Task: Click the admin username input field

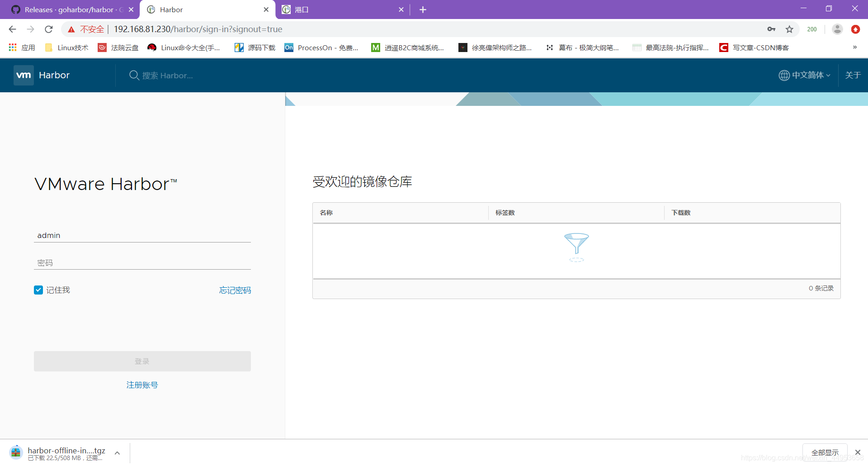Action: coord(142,235)
